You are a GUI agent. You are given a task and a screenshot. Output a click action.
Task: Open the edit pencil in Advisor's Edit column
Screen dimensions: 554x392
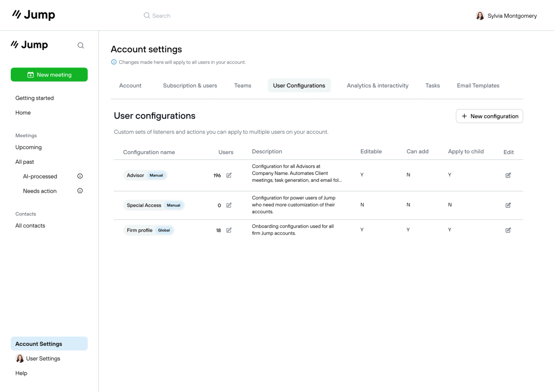(508, 175)
